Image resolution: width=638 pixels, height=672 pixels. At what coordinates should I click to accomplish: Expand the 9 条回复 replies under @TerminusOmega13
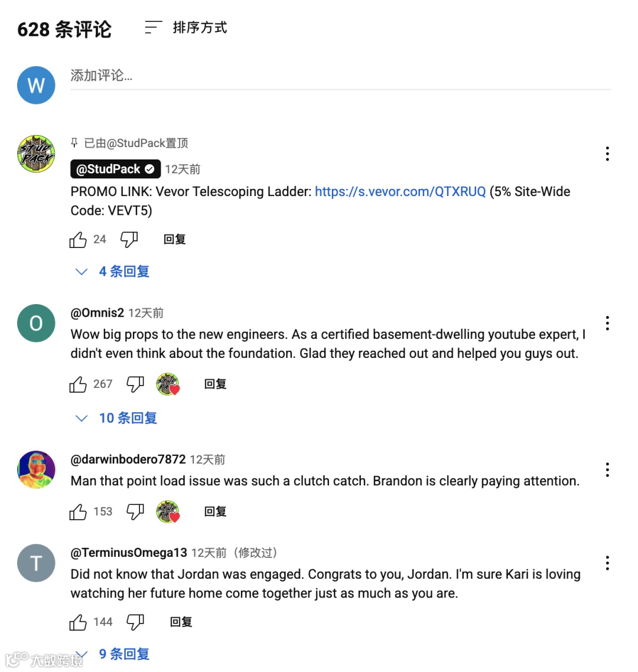click(112, 654)
